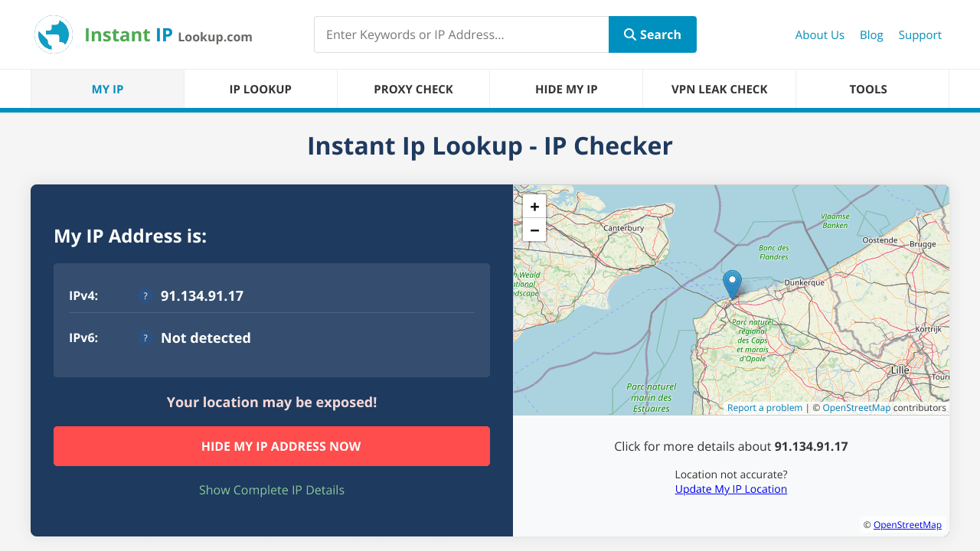980x551 pixels.
Task: Click the Oostende label on the map
Action: pos(880,240)
